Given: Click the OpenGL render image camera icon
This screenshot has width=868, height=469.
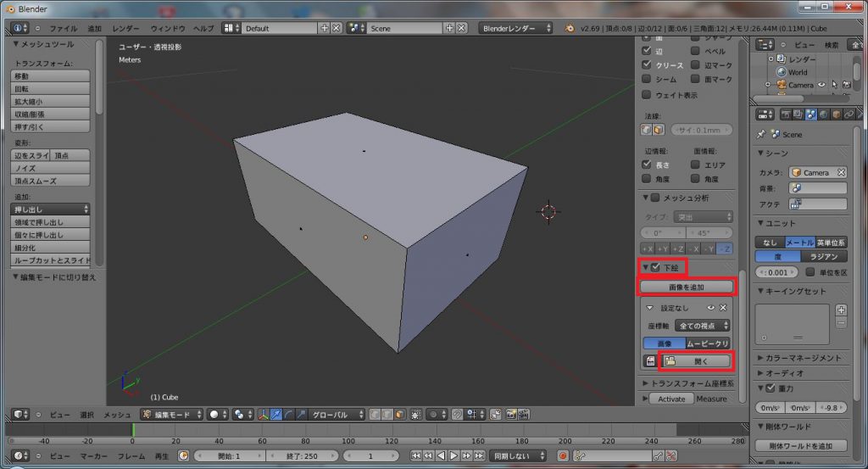Looking at the screenshot, I should (x=511, y=414).
